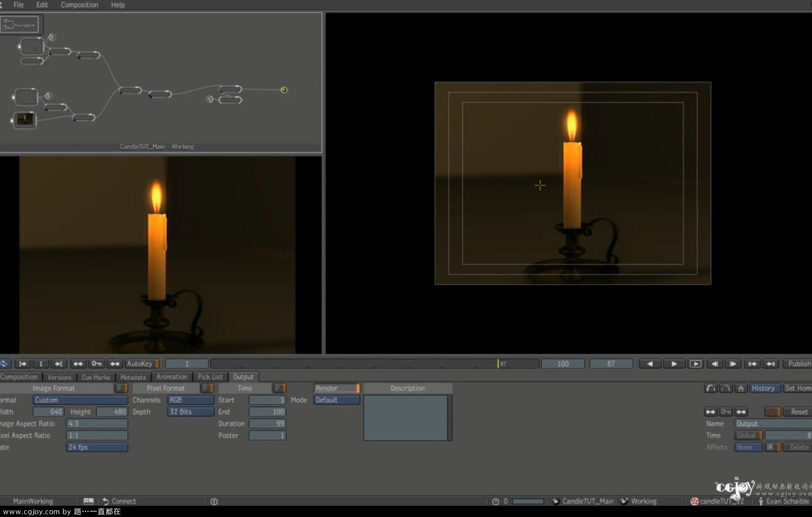Switch to the Pick List tab
This screenshot has width=812, height=517.
(x=210, y=377)
